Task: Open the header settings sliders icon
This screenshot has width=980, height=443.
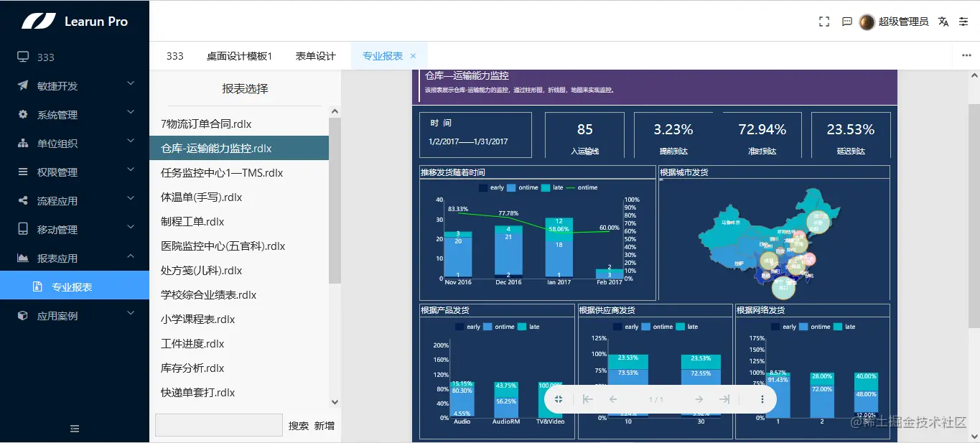Action: pyautogui.click(x=963, y=22)
